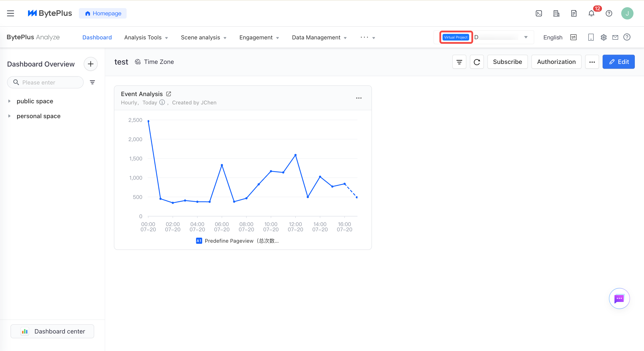Open the Virtual Project selector
The width and height of the screenshot is (644, 351).
(x=484, y=37)
